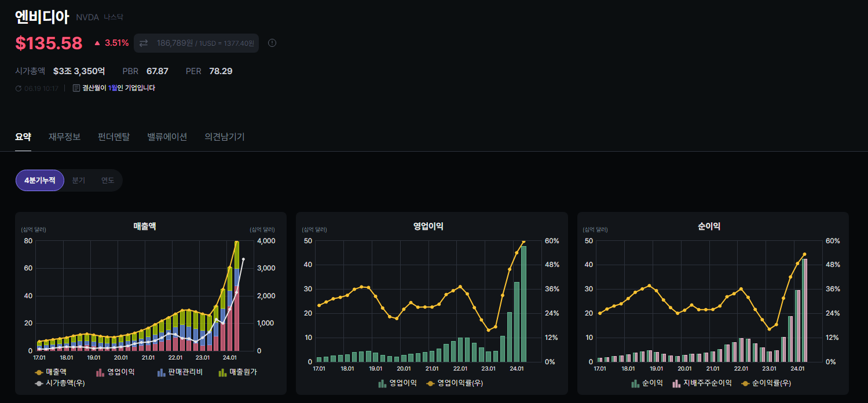Click the 매출액 chart title
This screenshot has height=403, width=868.
(145, 226)
